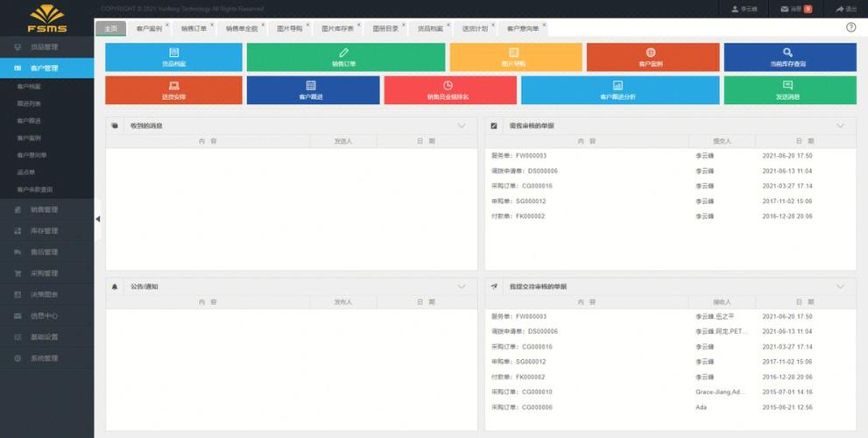This screenshot has height=438, width=868.
Task: Close the 客户意向单 tab
Action: [544, 25]
